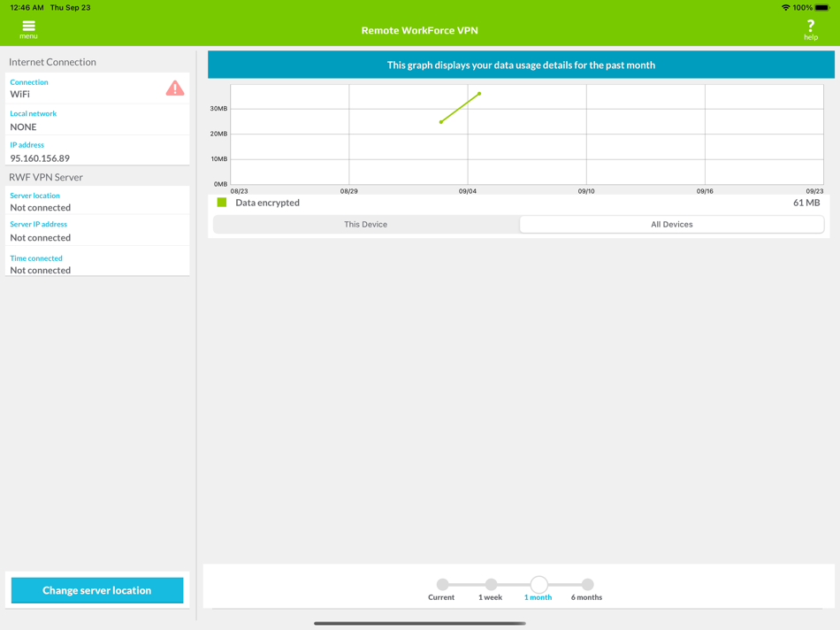
Task: Click the RWF VPN Server section header
Action: tap(45, 178)
